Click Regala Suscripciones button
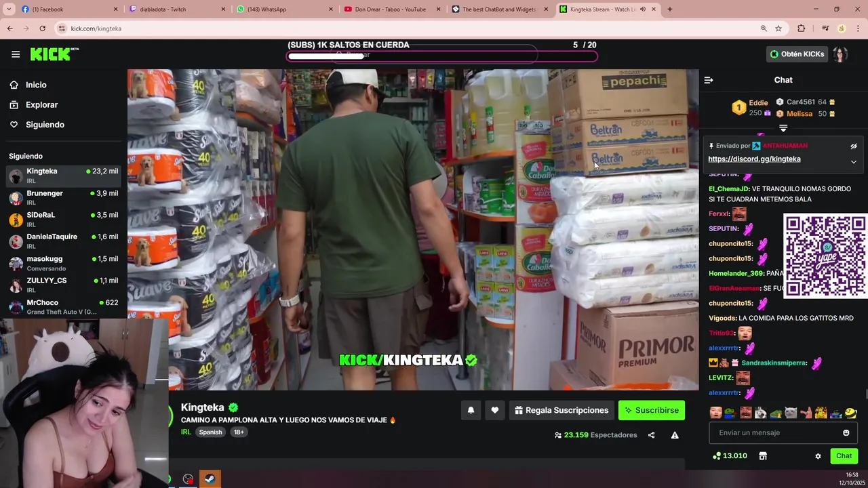The image size is (868, 488). pos(561,410)
